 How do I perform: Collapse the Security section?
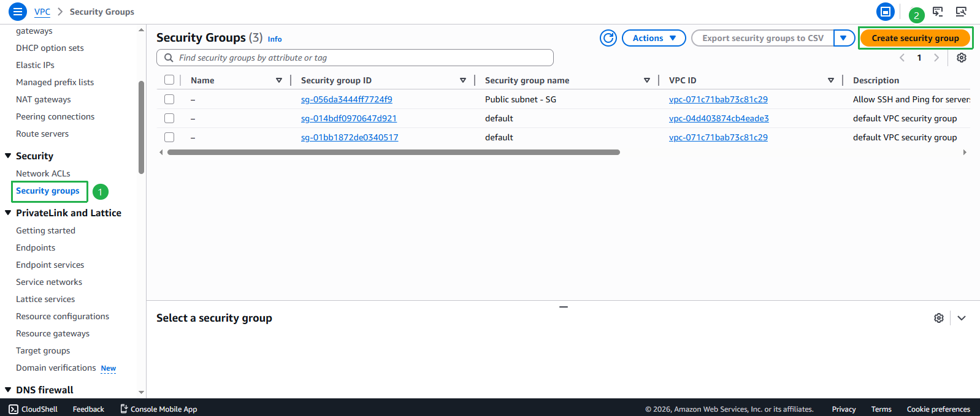tap(8, 156)
